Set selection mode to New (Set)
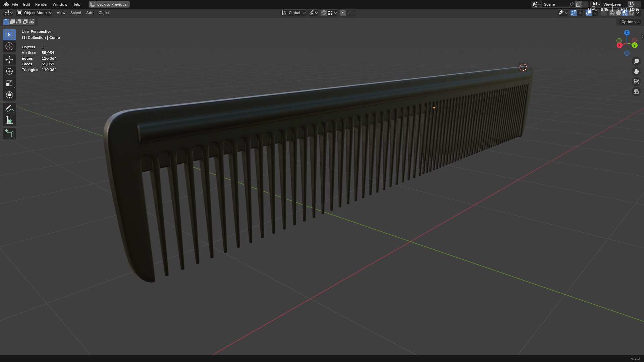644x362 pixels. click(x=6, y=22)
